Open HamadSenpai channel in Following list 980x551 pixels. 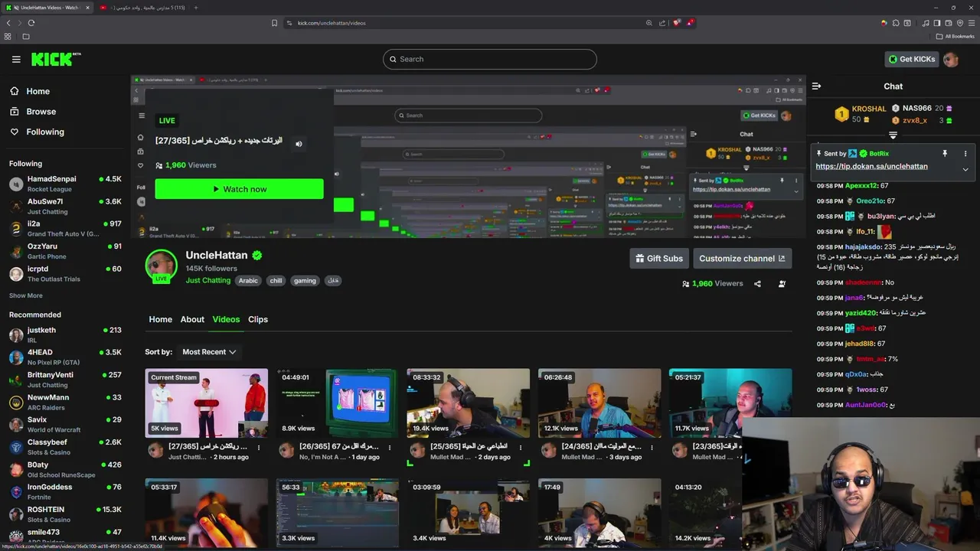[x=65, y=184]
